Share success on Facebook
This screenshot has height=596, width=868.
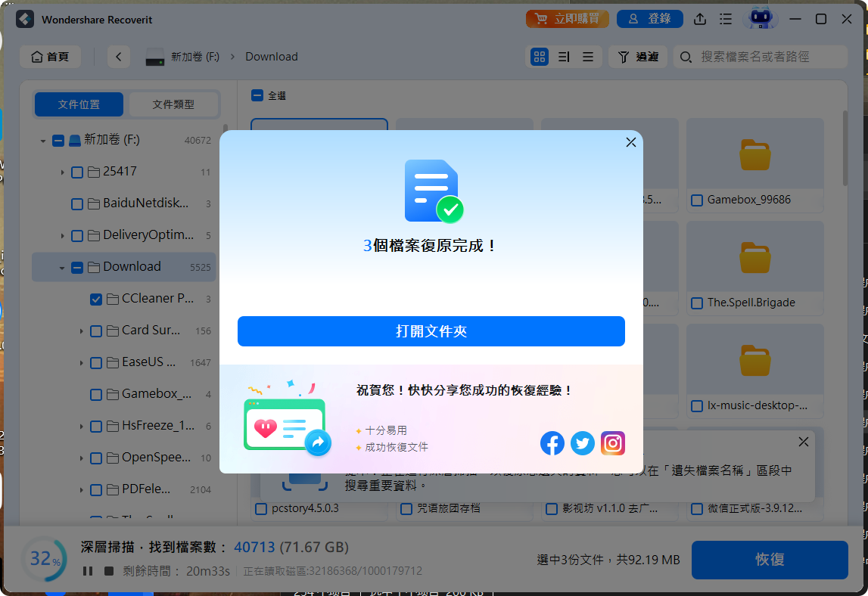(x=552, y=443)
